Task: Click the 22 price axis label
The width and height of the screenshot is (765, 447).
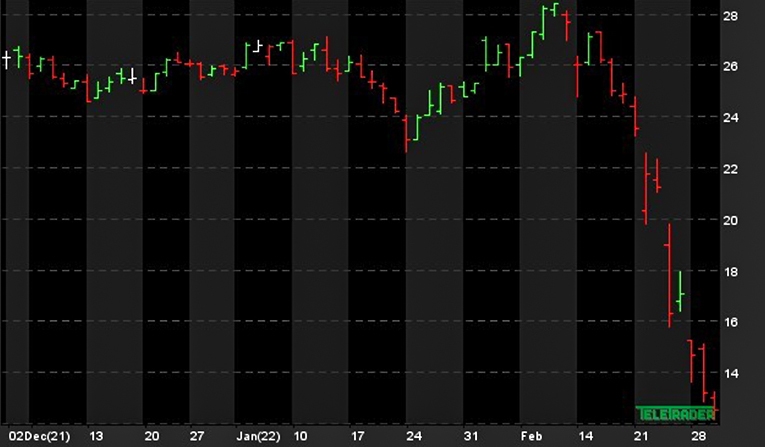Action: tap(730, 169)
